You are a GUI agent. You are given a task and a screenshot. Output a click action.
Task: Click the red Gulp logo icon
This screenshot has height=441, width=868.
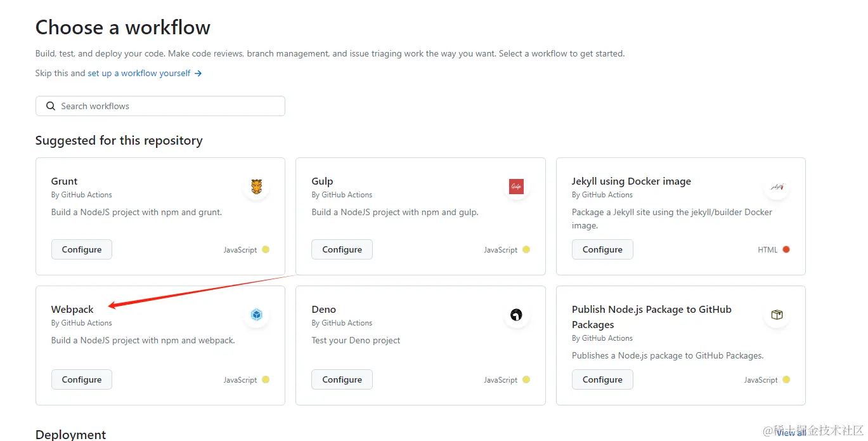point(516,187)
